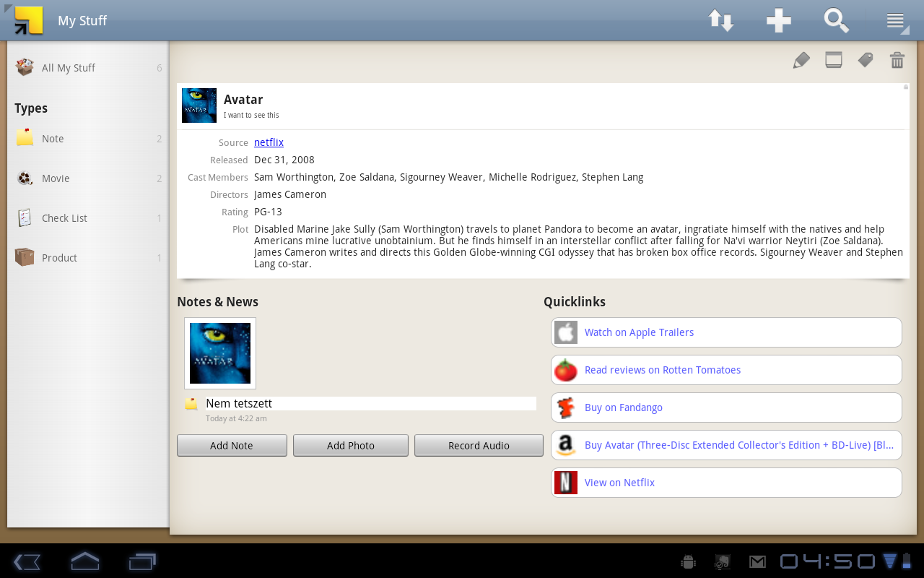Tap the Rotten Tomatoes tomato icon

point(566,370)
